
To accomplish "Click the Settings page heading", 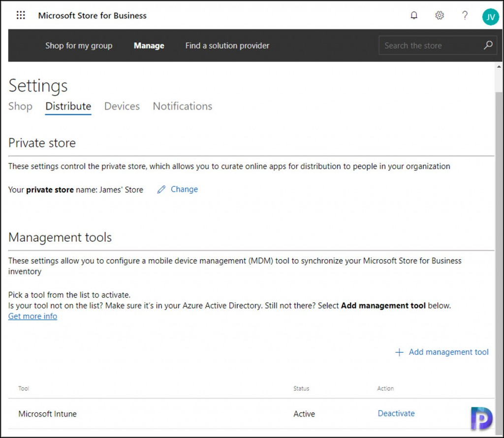I will tap(38, 86).
